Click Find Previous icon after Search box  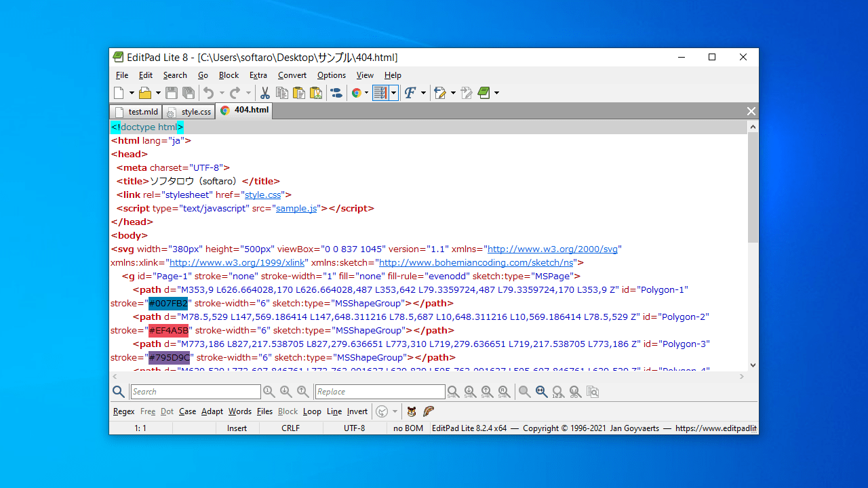point(302,392)
